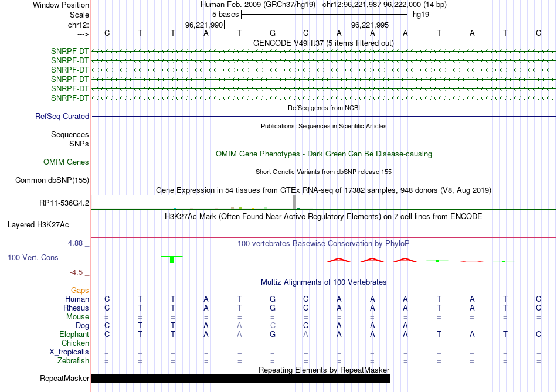Click the X_tropicalis species label
The image size is (557, 392).
tap(69, 352)
